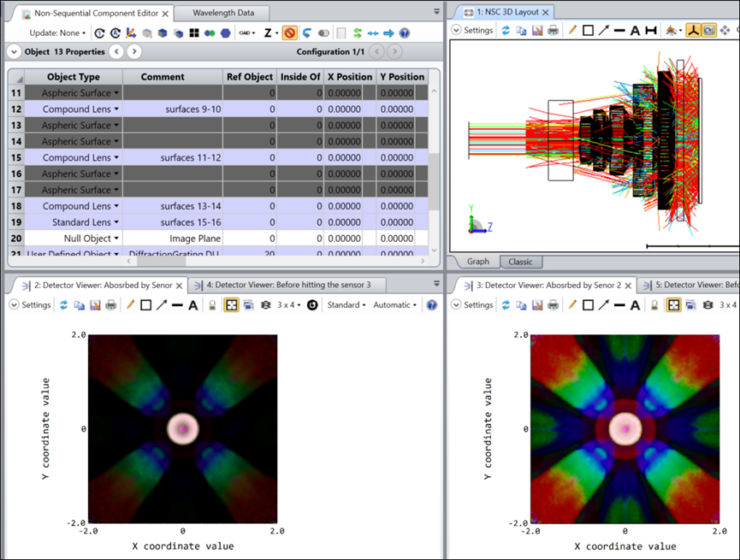
Task: Click circular reset icon in Detector Viewer 2
Action: pyautogui.click(x=312, y=304)
